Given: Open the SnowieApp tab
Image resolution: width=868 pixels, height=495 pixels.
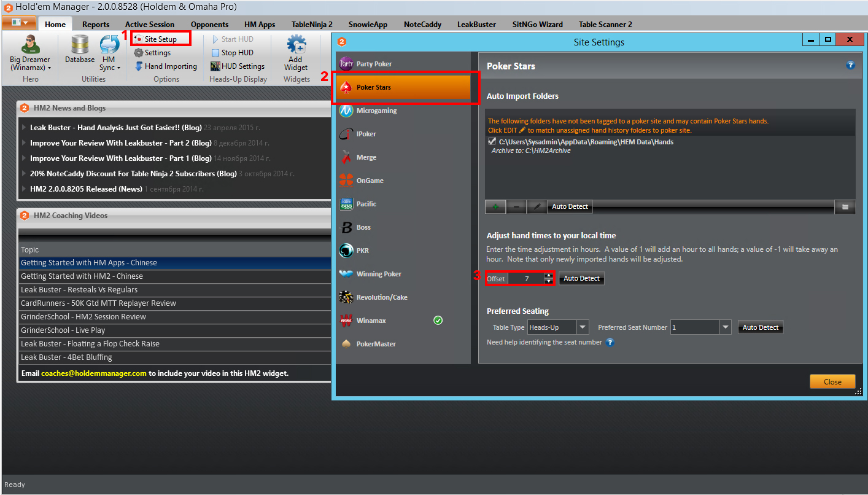Looking at the screenshot, I should click(368, 24).
